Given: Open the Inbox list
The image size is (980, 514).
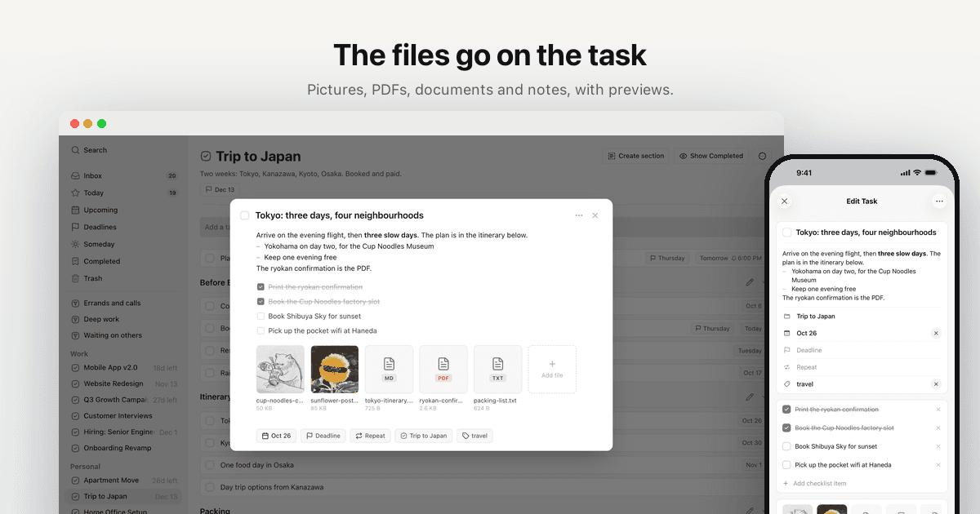Looking at the screenshot, I should click(124, 175).
